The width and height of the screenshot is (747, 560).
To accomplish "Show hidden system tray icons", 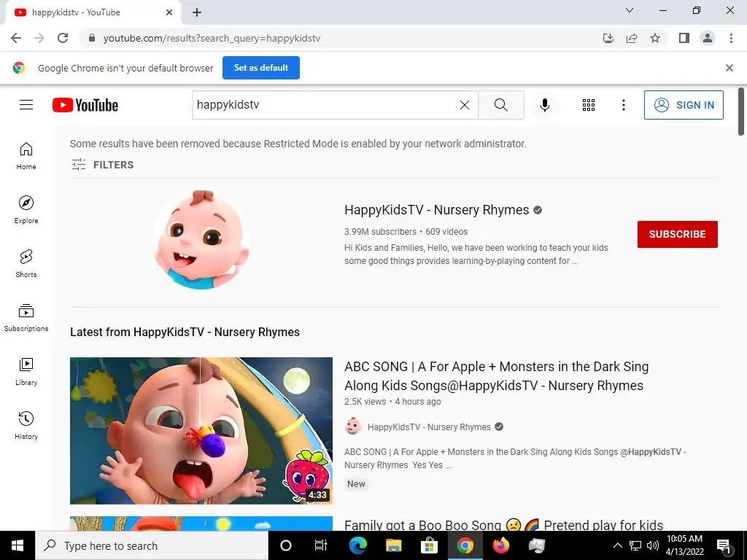I will pos(617,545).
